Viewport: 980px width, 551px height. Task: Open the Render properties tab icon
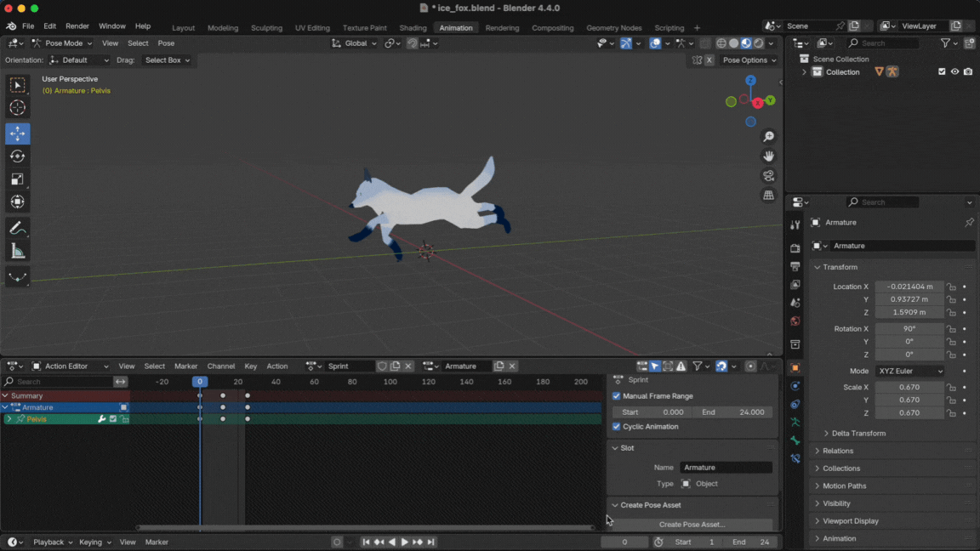[795, 248]
